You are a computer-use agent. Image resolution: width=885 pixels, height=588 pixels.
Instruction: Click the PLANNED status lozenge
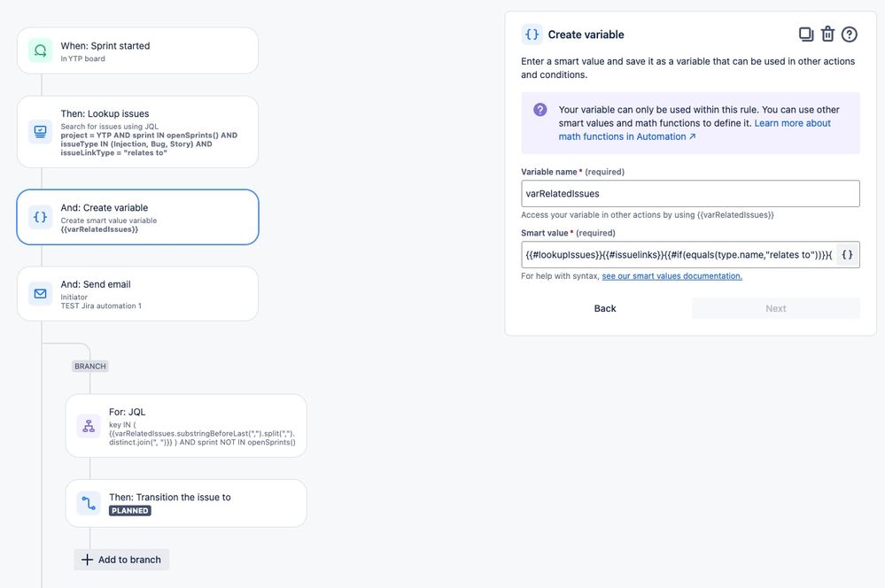pyautogui.click(x=129, y=510)
